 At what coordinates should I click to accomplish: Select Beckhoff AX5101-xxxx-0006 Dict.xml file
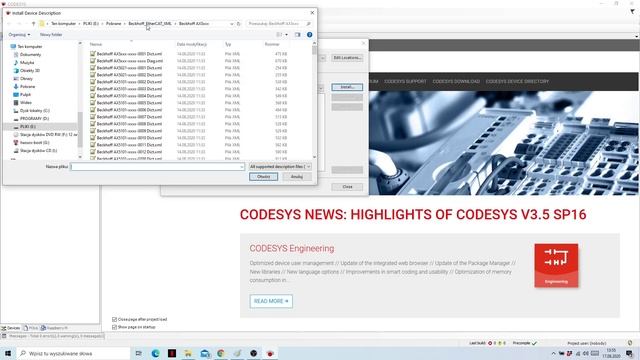(x=129, y=110)
